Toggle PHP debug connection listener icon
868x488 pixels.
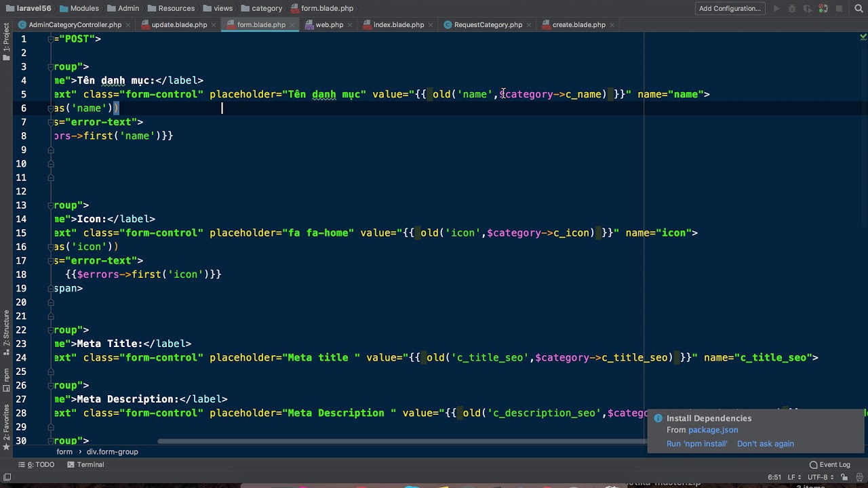pyautogui.click(x=823, y=9)
